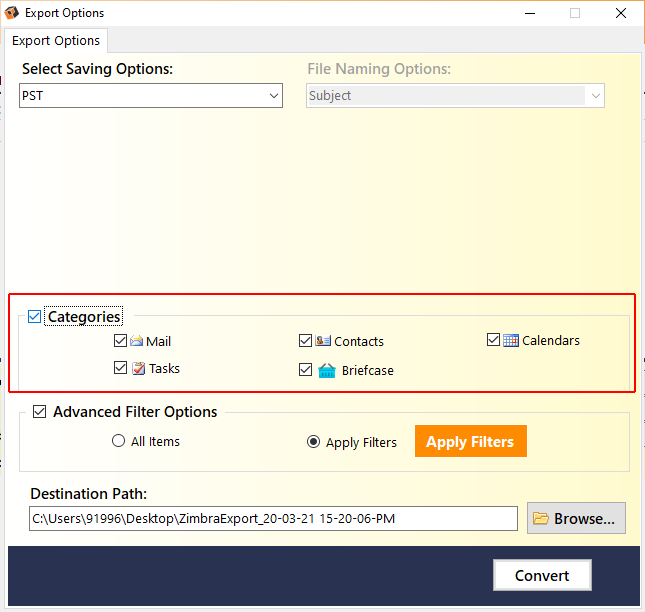The height and width of the screenshot is (612, 645).
Task: Uncheck the Contacts checkbox
Action: pos(305,341)
